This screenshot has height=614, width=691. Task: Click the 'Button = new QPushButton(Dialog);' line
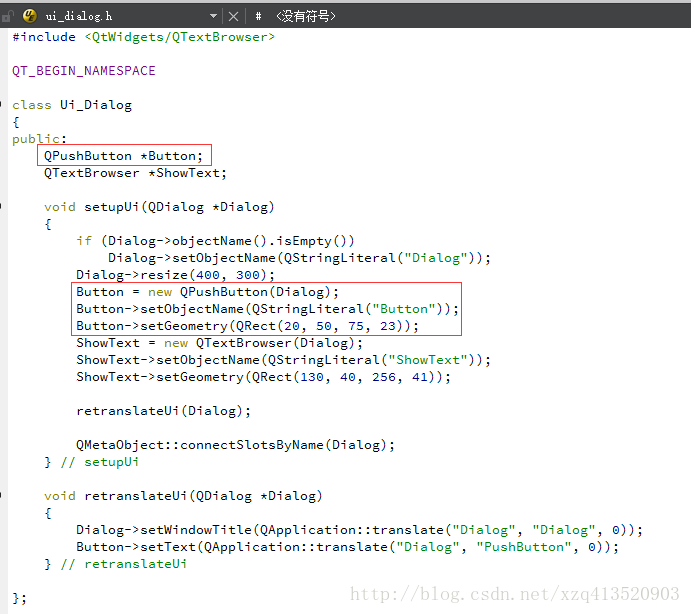click(208, 292)
